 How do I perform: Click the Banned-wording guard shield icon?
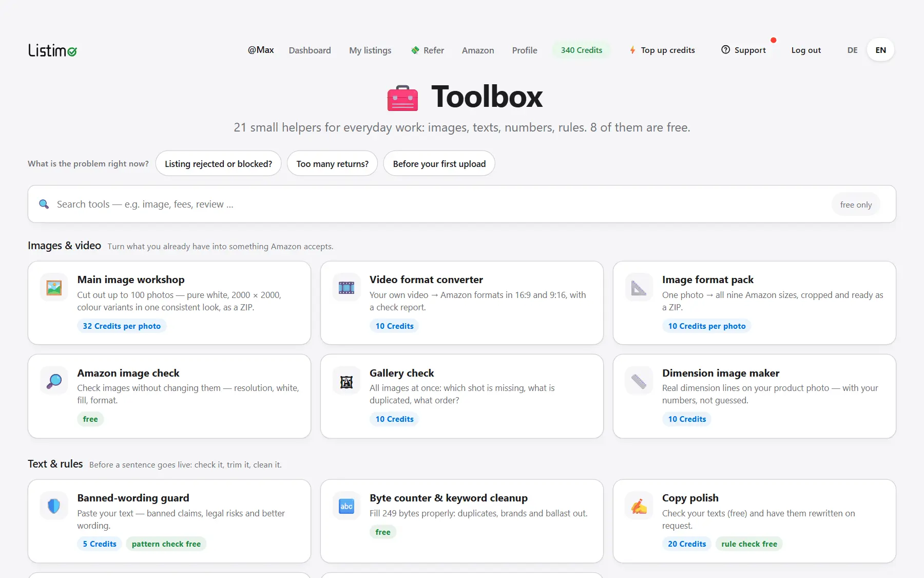tap(54, 506)
